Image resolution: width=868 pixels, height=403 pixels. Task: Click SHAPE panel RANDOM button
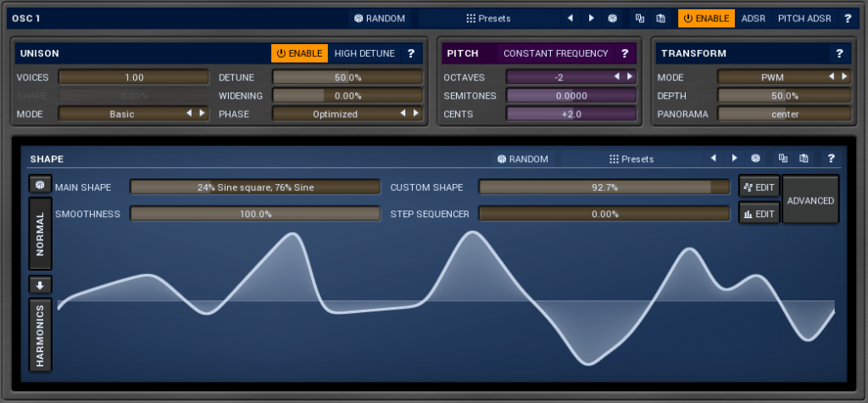pyautogui.click(x=522, y=159)
